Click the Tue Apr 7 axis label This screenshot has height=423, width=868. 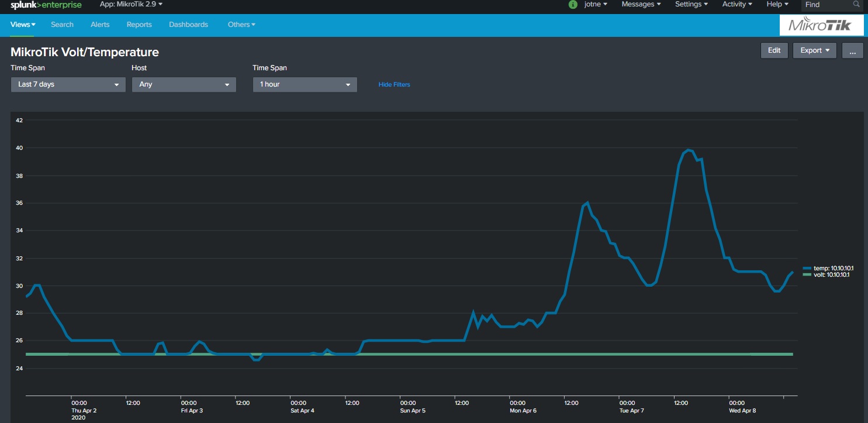pos(632,411)
